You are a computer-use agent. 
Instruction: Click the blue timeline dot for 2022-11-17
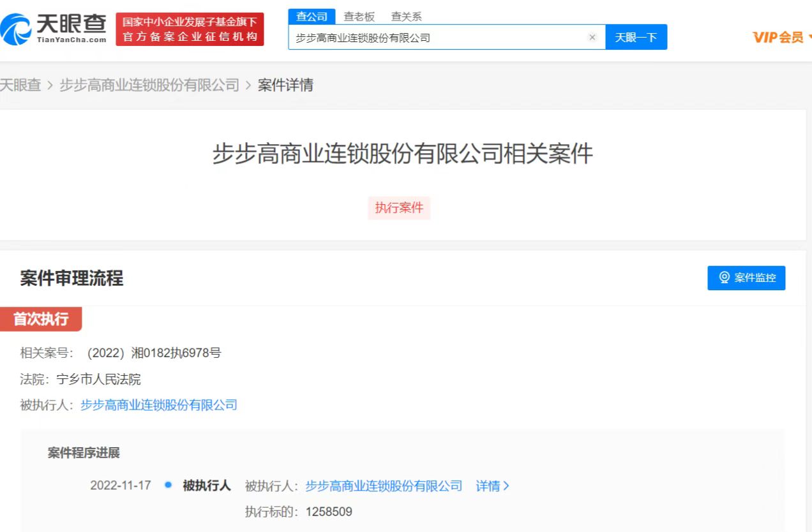pos(168,485)
